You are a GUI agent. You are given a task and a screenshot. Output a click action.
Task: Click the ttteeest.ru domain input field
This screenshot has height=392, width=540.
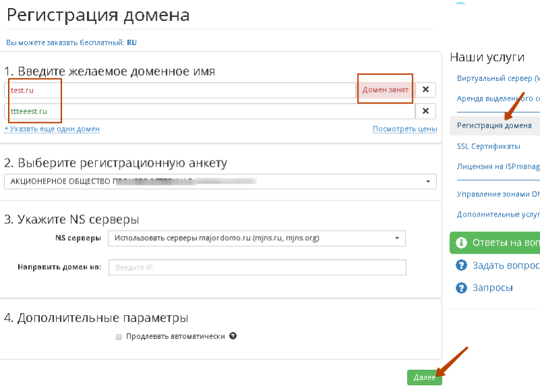click(202, 111)
